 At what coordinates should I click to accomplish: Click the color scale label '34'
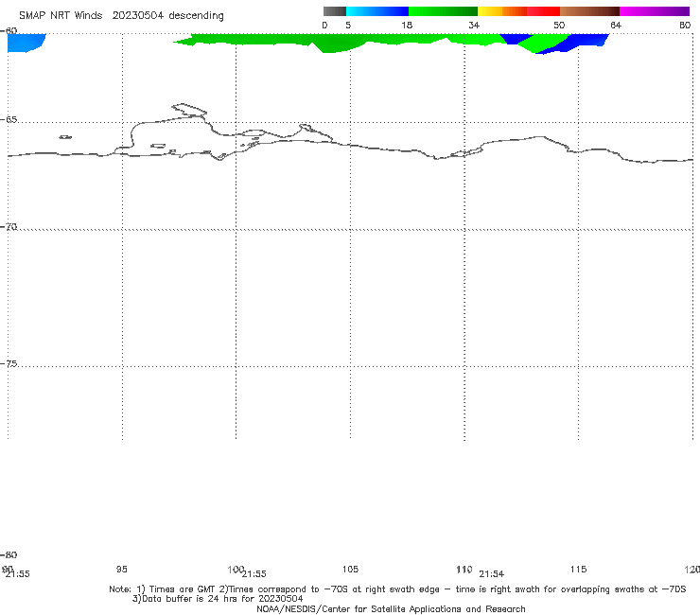474,25
